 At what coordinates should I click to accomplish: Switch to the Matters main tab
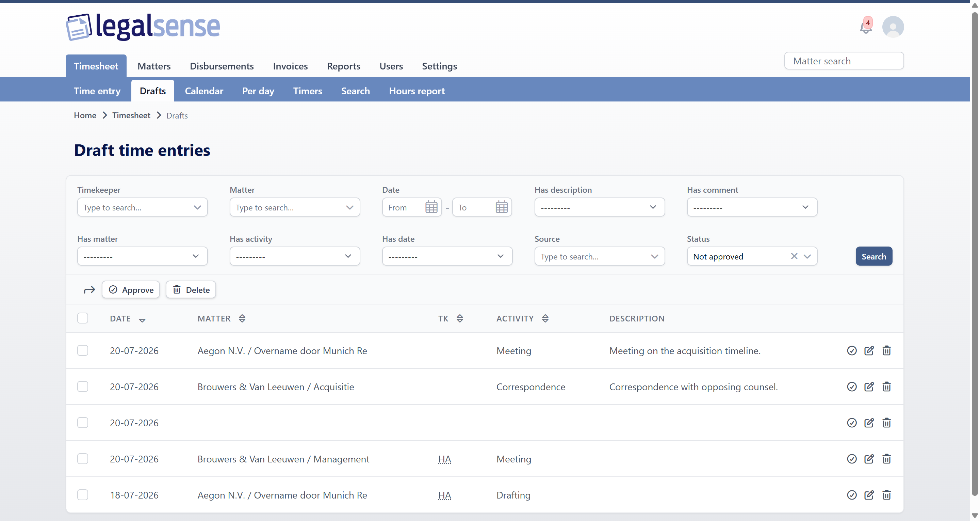(154, 66)
